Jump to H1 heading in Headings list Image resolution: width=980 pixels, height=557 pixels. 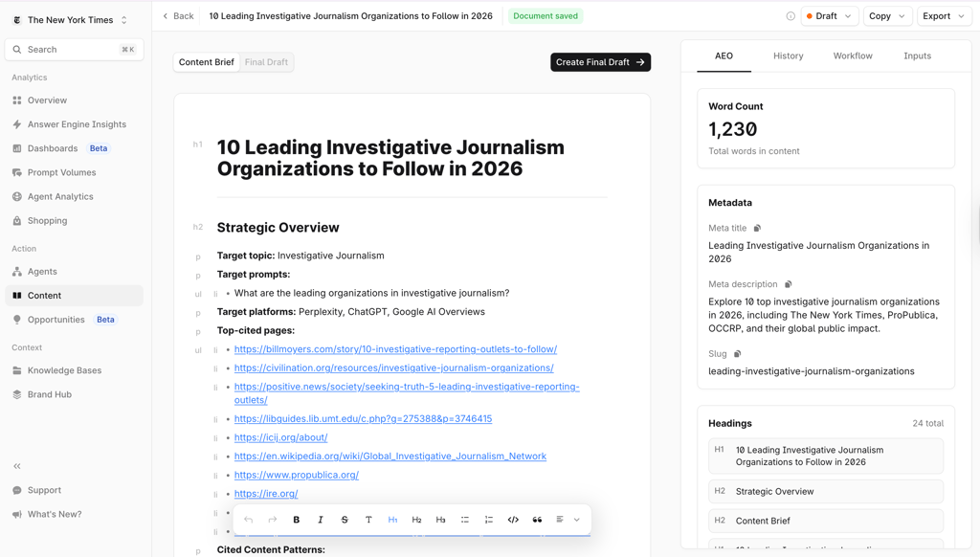tap(826, 456)
